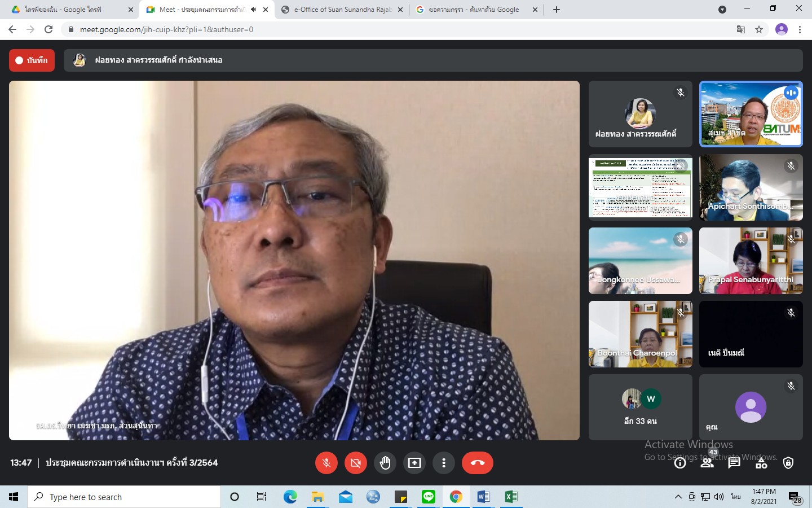Switch to the e-Office of Suan Sunandha tab
The width and height of the screenshot is (812, 508).
click(342, 10)
